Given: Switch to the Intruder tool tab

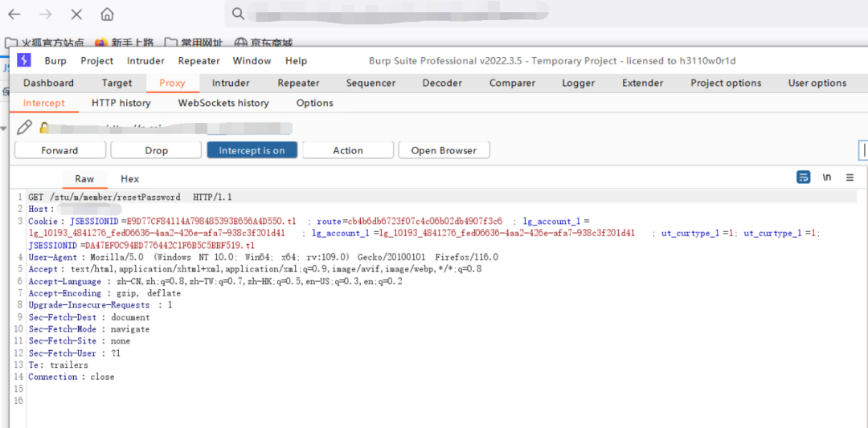Looking at the screenshot, I should coord(231,83).
